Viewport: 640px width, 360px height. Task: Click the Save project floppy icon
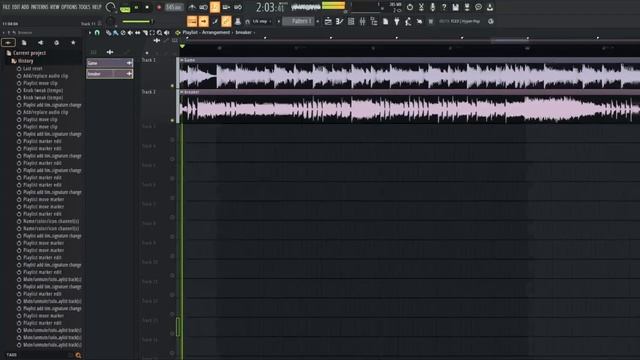pos(456,7)
